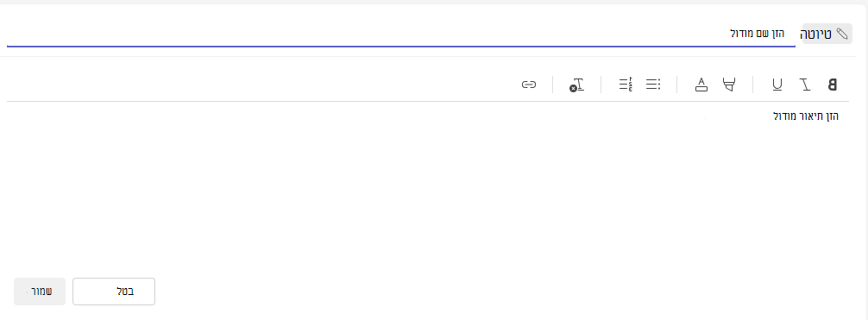The image size is (868, 320).
Task: Change the font color
Action: coord(701,85)
